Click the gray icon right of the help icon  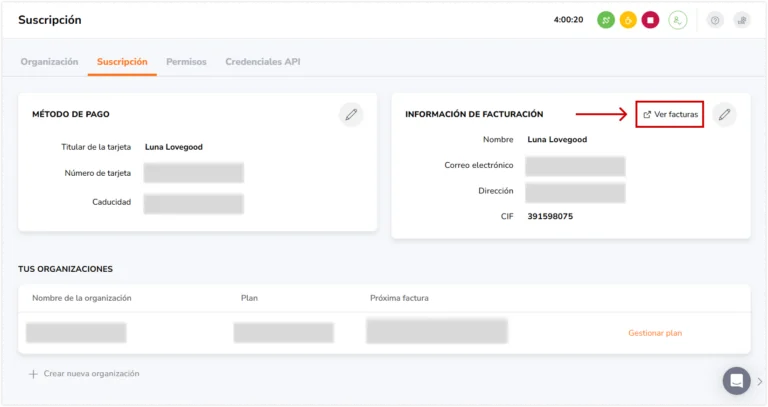click(742, 20)
